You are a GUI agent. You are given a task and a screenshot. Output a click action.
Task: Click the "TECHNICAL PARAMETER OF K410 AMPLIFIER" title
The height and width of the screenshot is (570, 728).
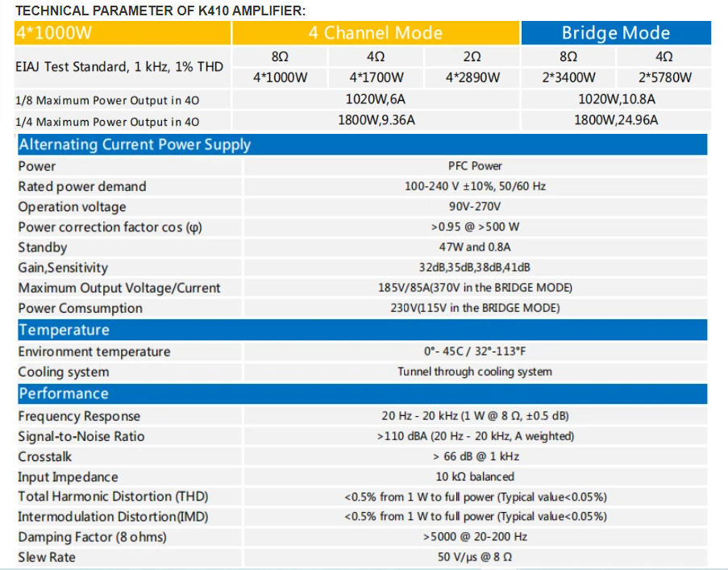pyautogui.click(x=160, y=10)
